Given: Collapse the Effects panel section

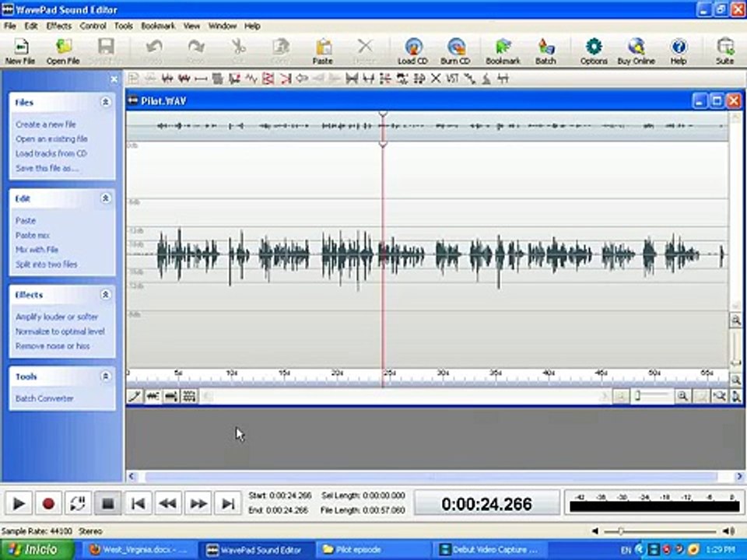Looking at the screenshot, I should tap(105, 295).
